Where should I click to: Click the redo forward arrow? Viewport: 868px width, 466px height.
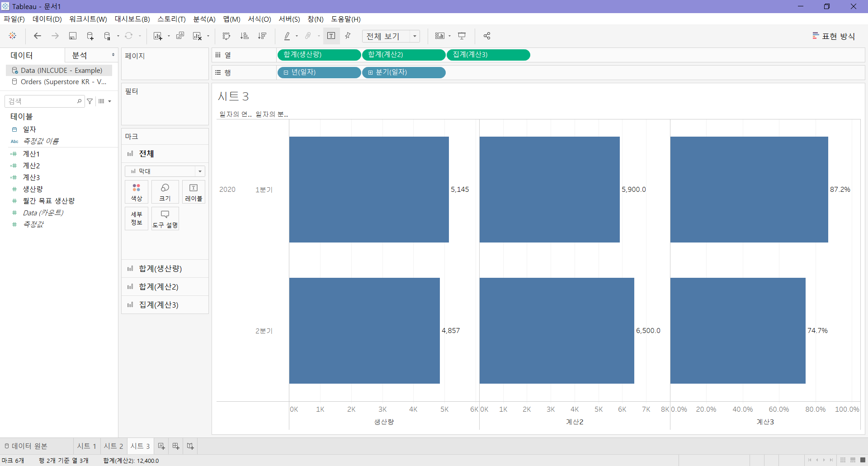55,36
